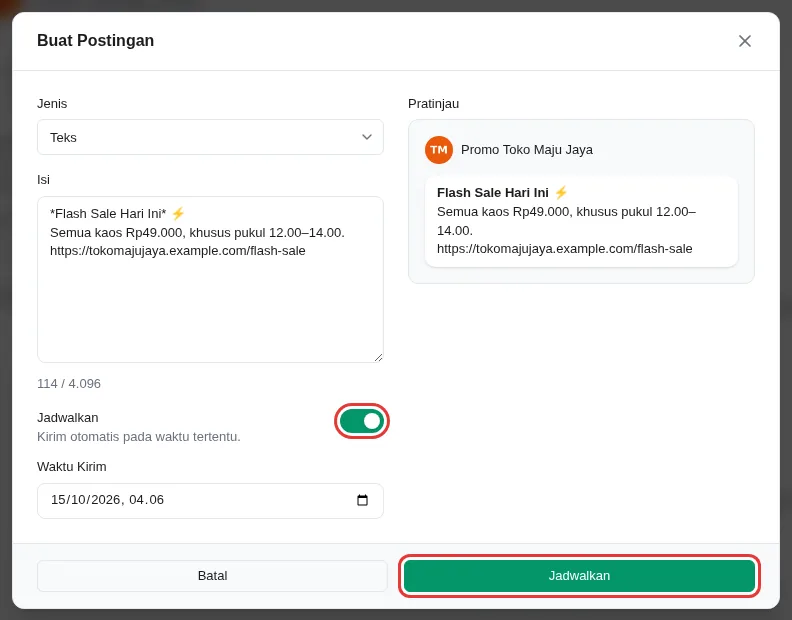792x620 pixels.
Task: Click the preview link tokomajujaya.example.com/flash-sale
Action: click(x=564, y=249)
